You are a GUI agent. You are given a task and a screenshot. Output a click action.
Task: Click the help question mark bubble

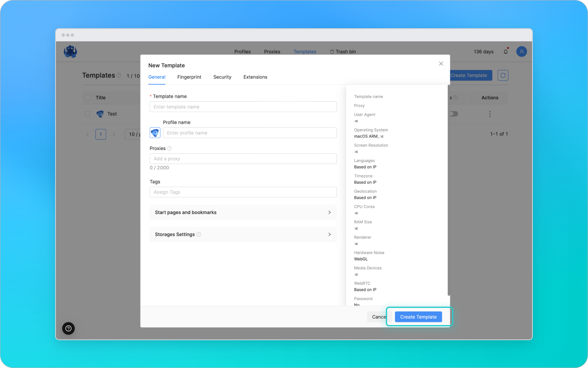pos(68,328)
